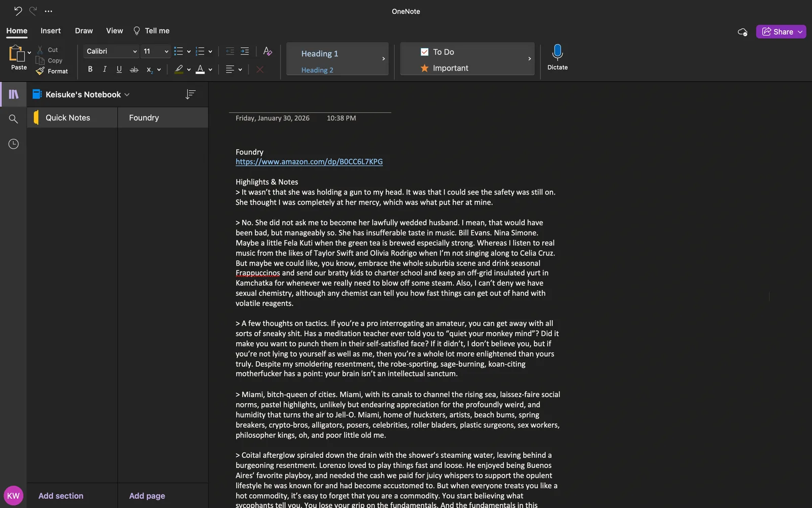This screenshot has height=508, width=812.
Task: Clear all formatting
Action: 267,51
